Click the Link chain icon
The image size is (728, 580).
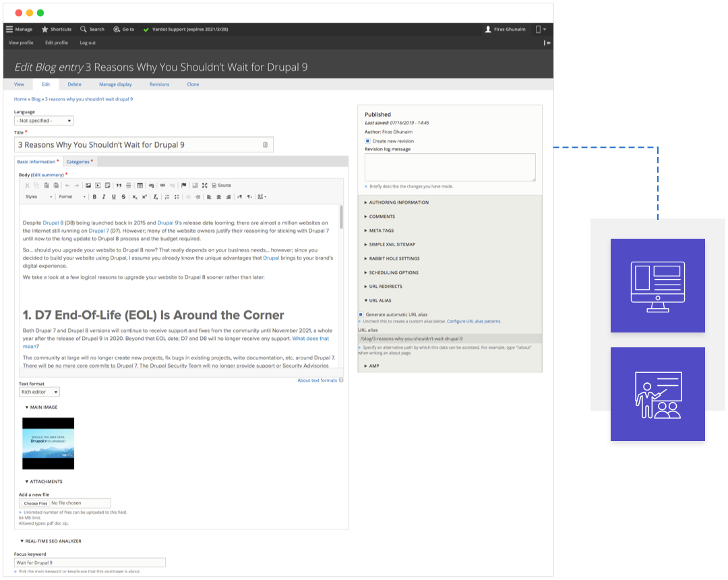coord(162,185)
